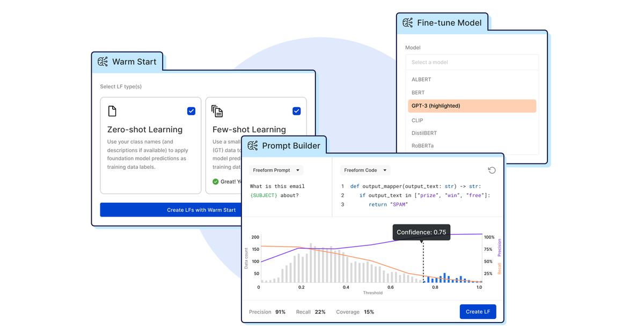Click the Warm Start brain icon
This screenshot has height=336, width=644.
pyautogui.click(x=103, y=62)
